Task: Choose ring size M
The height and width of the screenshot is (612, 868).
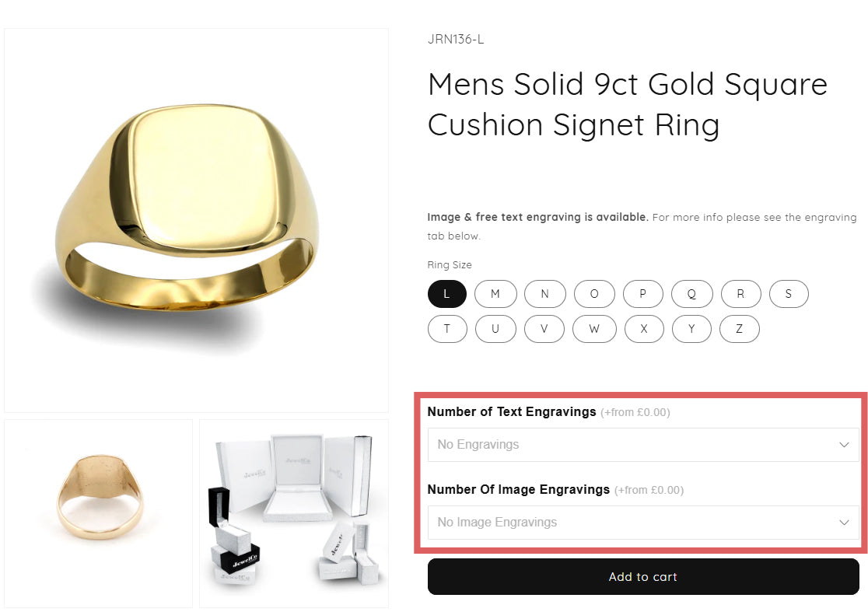Action: 495,294
